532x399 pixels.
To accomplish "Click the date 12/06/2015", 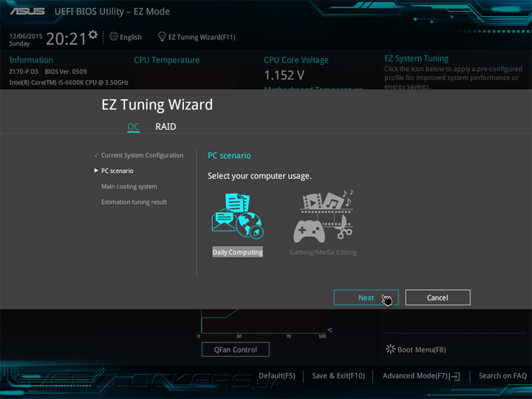I will pos(26,36).
